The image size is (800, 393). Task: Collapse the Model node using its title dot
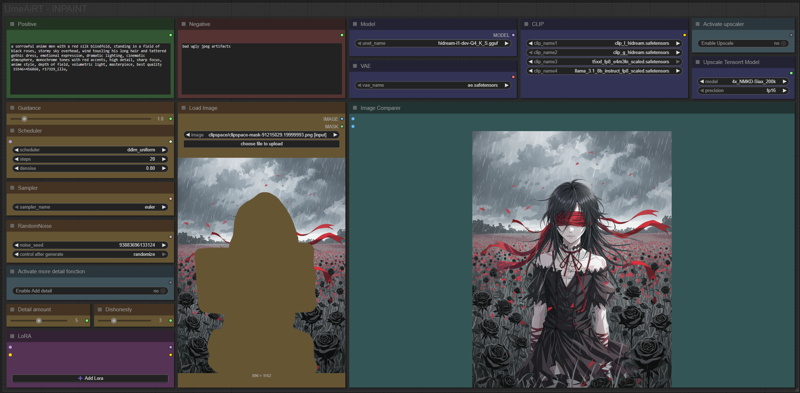coord(355,24)
